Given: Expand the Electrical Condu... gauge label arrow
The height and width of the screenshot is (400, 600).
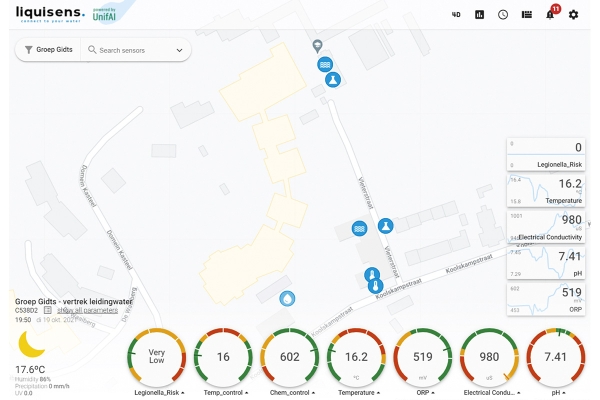Looking at the screenshot, I should coord(518,393).
